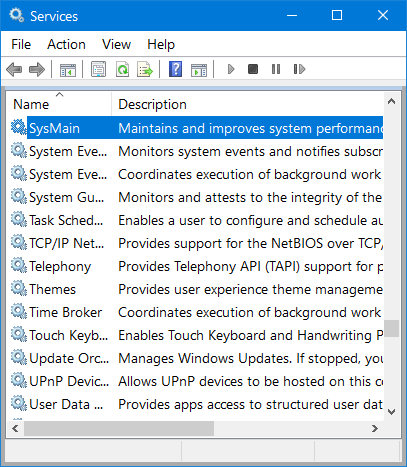Image resolution: width=407 pixels, height=467 pixels.
Task: Select the SysMain service name
Action: tap(54, 128)
